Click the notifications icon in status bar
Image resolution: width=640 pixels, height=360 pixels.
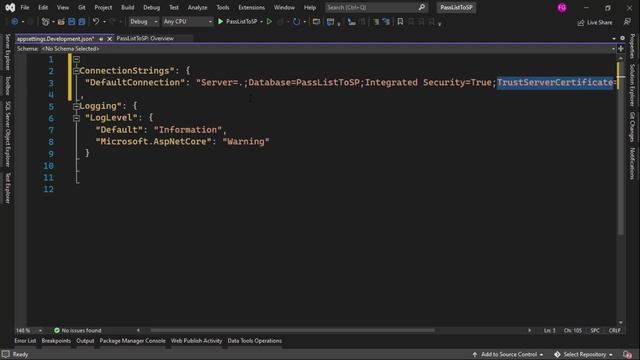pos(627,354)
